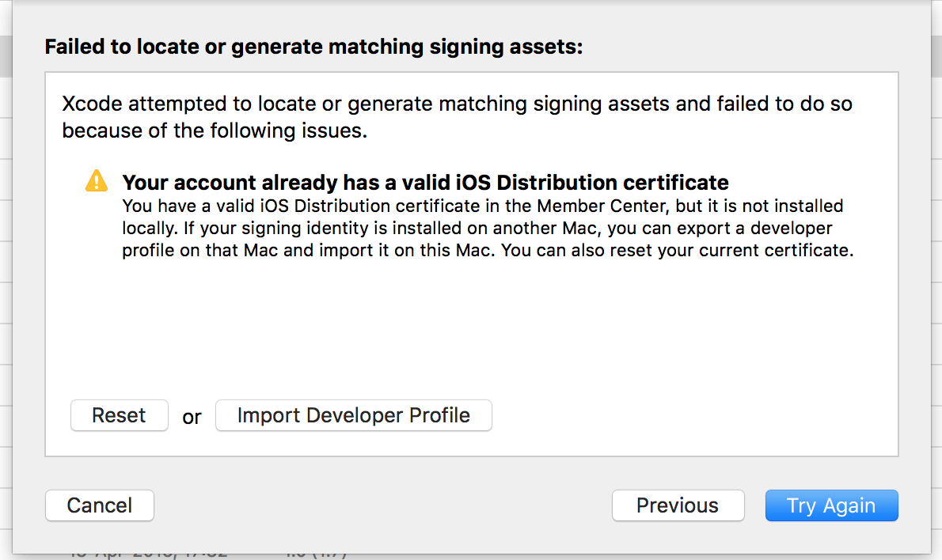This screenshot has height=560, width=942.
Task: Click the 'Xcode attempted to locate' intro line
Action: [457, 104]
